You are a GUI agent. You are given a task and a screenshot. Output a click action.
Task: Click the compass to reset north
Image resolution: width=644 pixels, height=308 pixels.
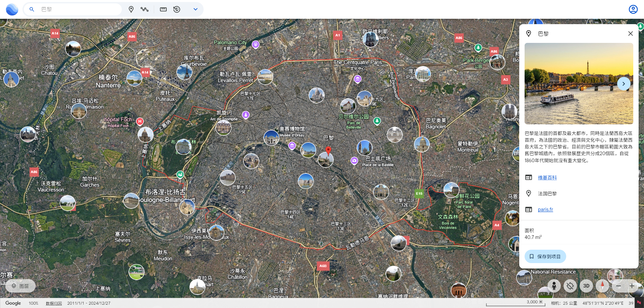(602, 286)
